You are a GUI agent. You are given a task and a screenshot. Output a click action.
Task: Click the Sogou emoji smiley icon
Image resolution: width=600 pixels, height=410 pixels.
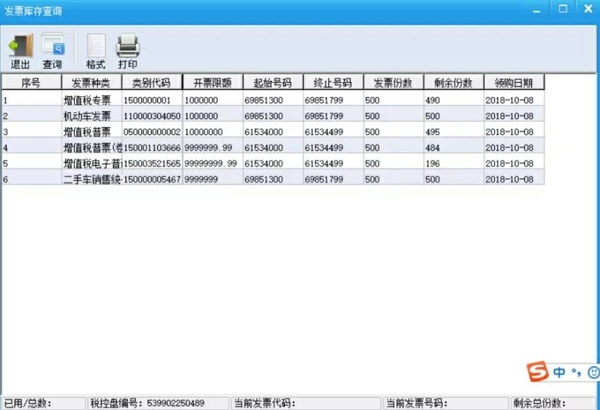[591, 372]
